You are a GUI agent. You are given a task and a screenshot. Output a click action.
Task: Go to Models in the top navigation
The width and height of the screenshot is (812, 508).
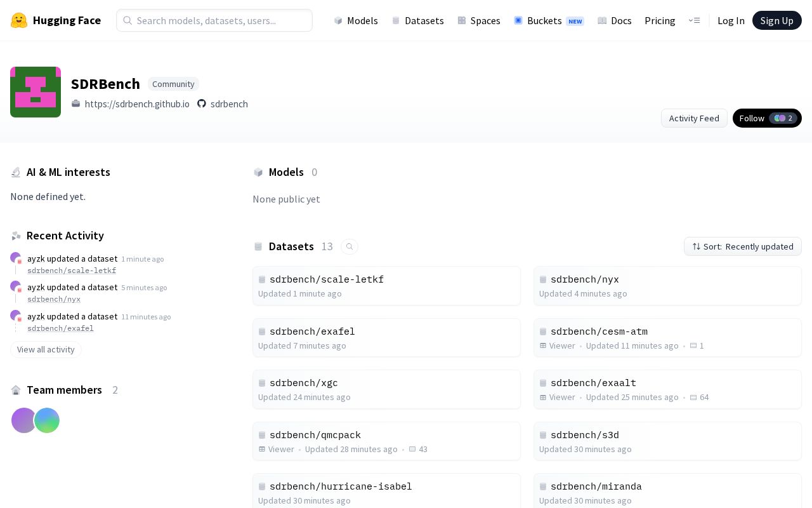tap(356, 20)
